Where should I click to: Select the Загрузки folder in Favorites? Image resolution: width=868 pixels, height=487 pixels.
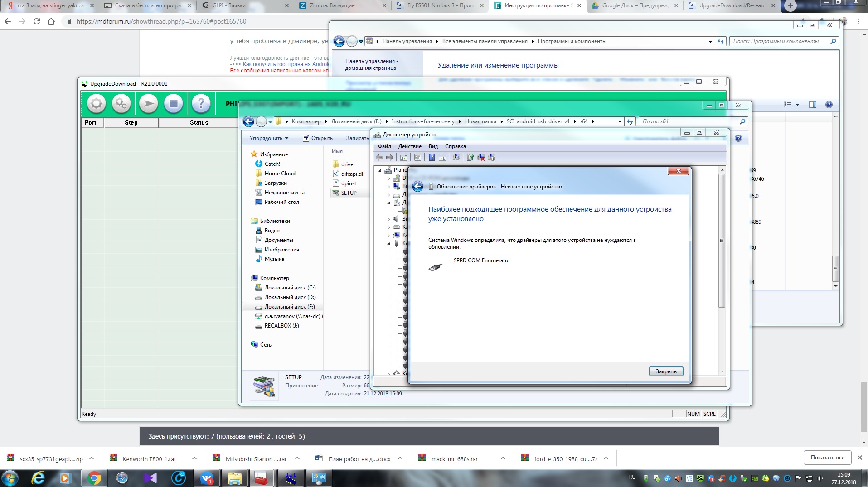pyautogui.click(x=276, y=183)
